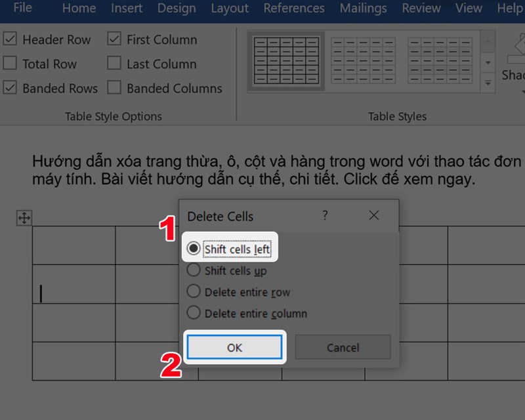The image size is (525, 420).
Task: Click the 'Table Style Options' group label
Action: [113, 116]
